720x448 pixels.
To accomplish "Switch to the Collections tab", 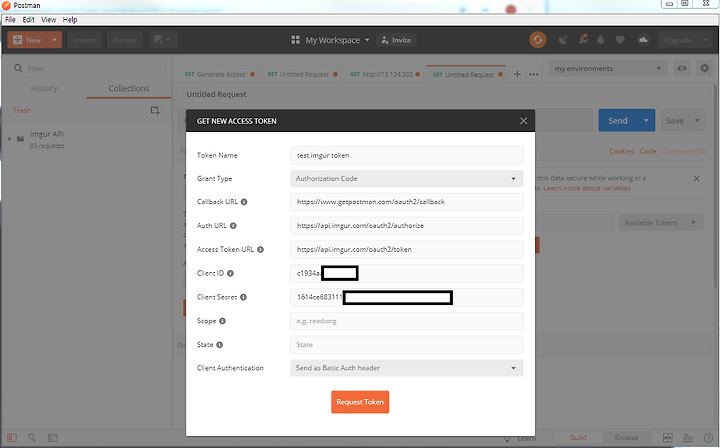I will [x=129, y=88].
